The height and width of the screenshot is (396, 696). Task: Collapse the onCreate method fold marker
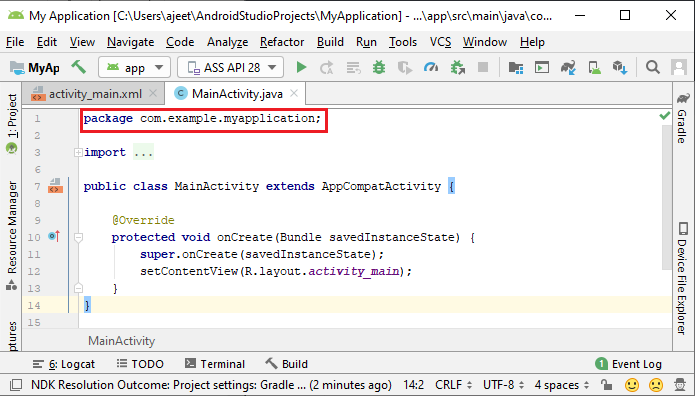[x=78, y=238]
